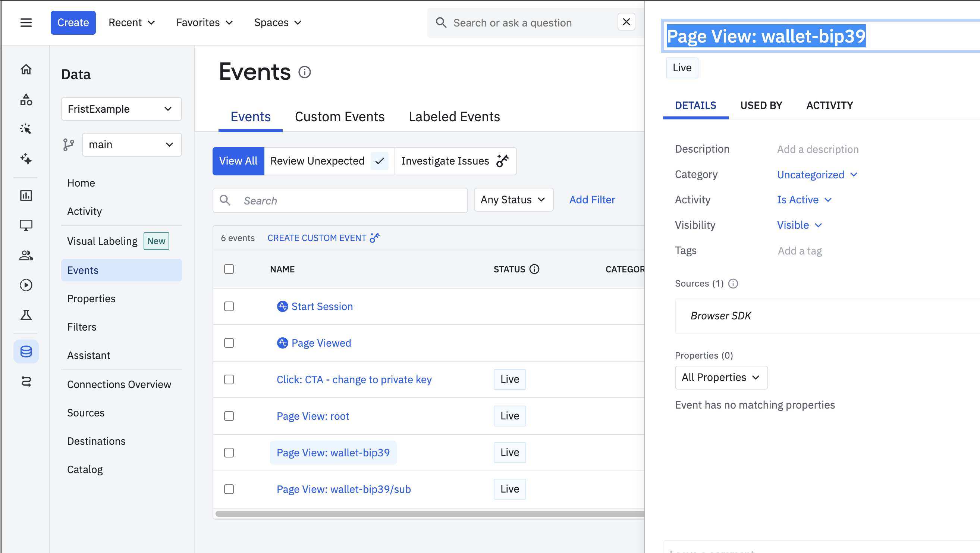Open the connections flow icon in rail
Screen dimensions: 980x553
point(26,381)
